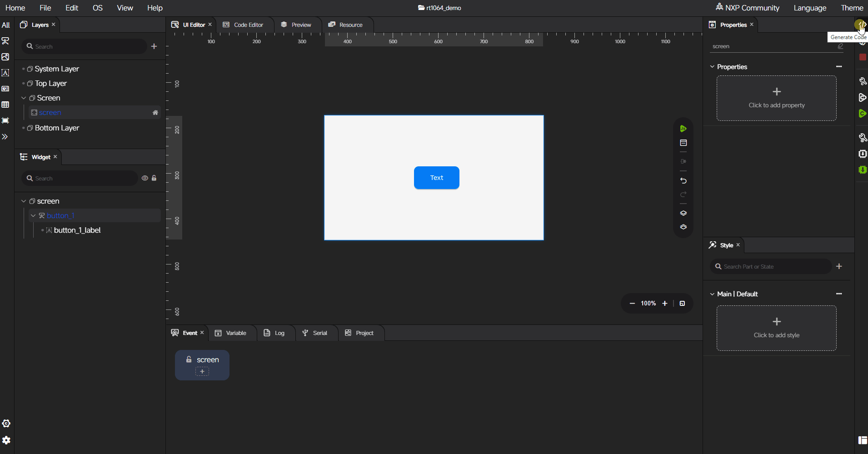Click the send layer backward icon
The height and width of the screenshot is (454, 868).
coord(683,227)
